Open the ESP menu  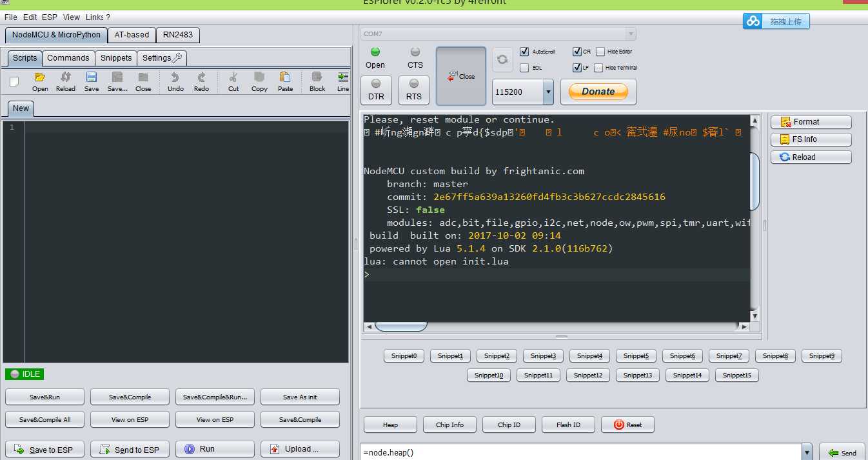[x=50, y=17]
